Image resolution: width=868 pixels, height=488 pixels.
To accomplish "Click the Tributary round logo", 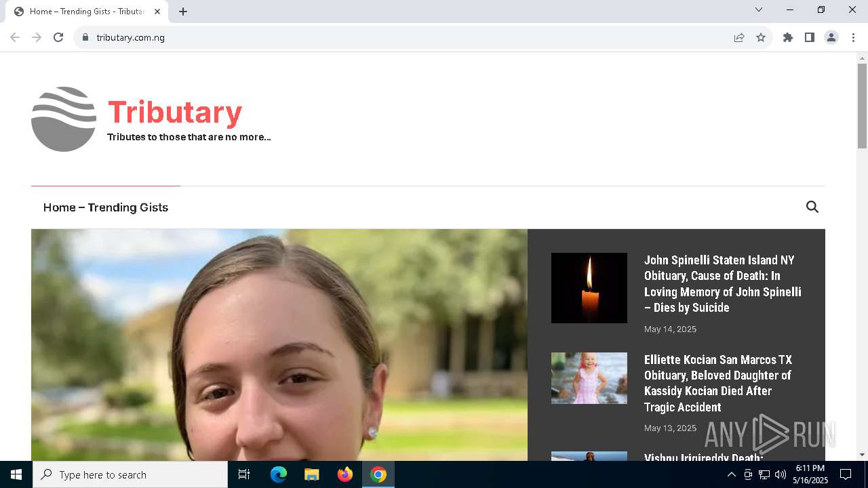I will (x=64, y=119).
